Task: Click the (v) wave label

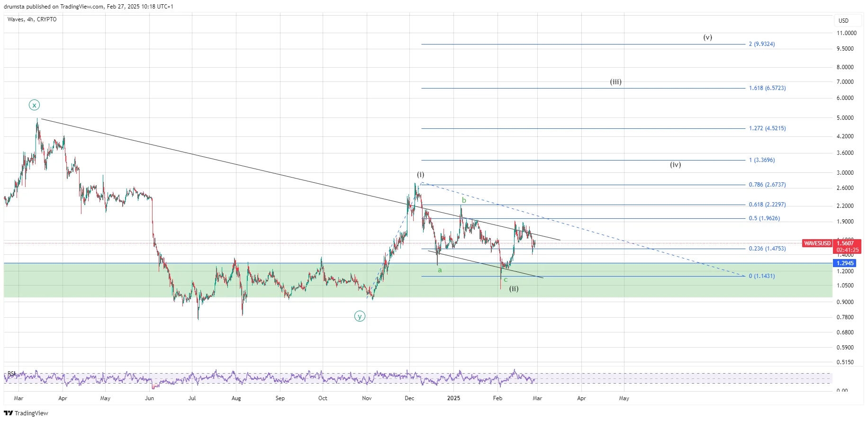Action: [707, 37]
